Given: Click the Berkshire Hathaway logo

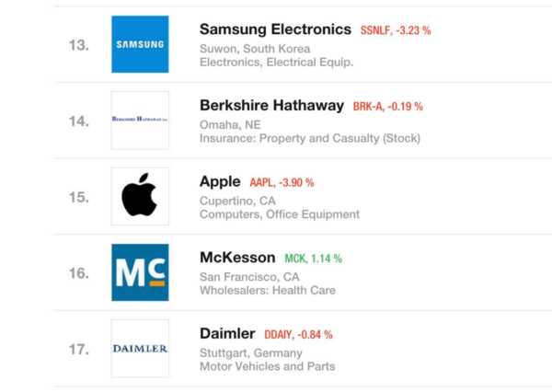Looking at the screenshot, I should point(140,120).
